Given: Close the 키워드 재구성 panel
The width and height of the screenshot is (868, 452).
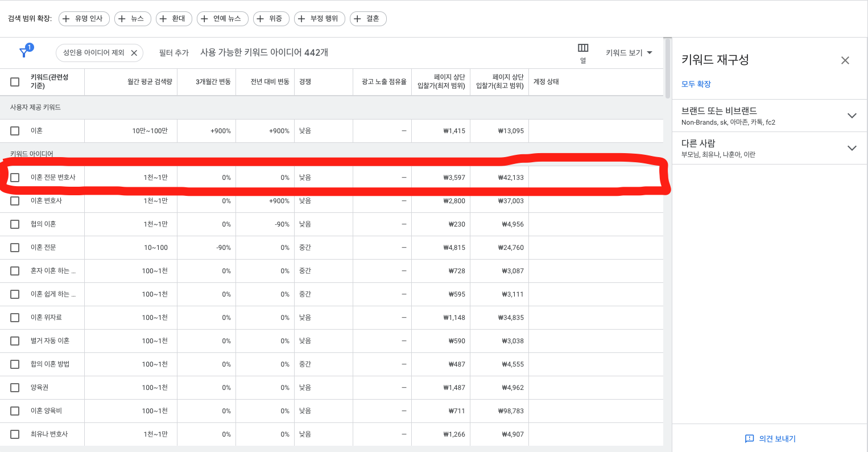Looking at the screenshot, I should point(845,60).
